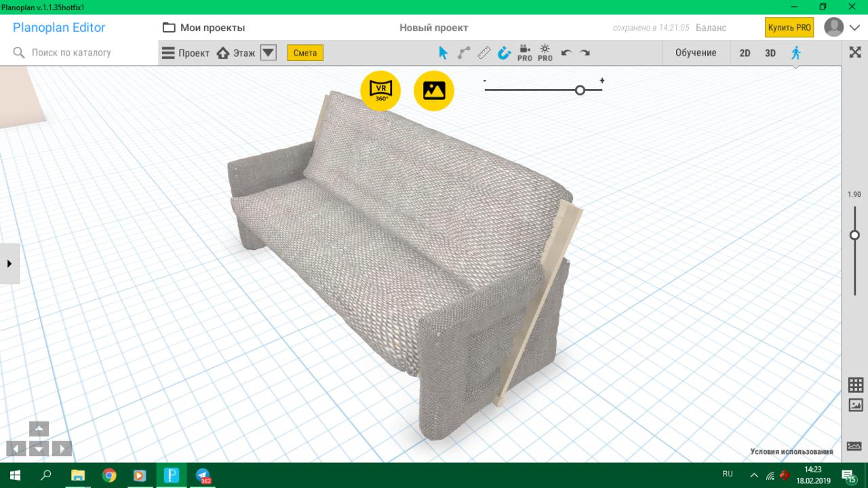Expand the left side catalog panel

(9, 263)
